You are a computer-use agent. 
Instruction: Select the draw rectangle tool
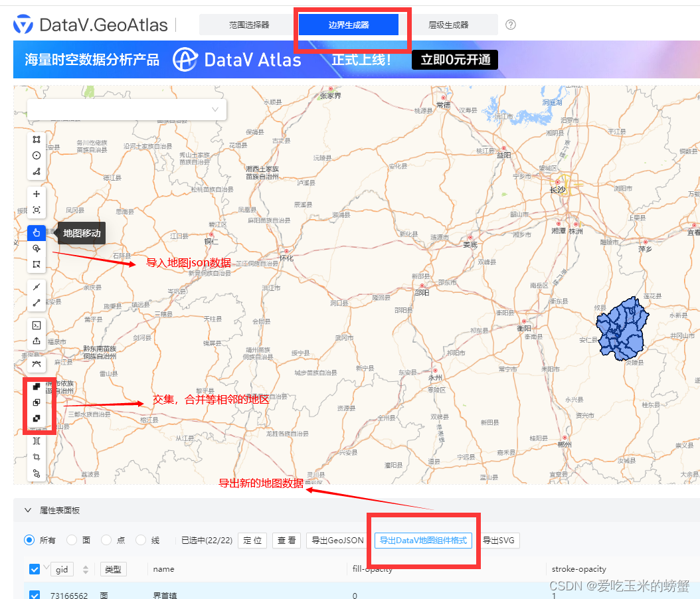(37, 139)
